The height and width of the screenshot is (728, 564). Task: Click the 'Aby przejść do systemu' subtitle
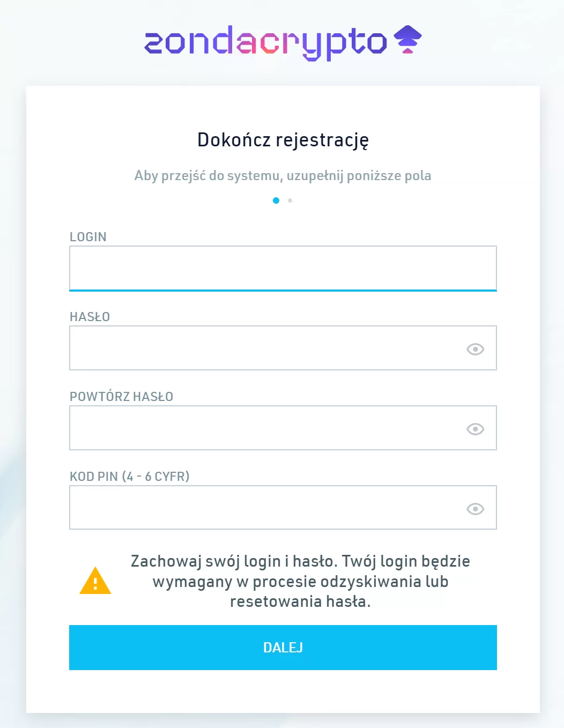283,176
